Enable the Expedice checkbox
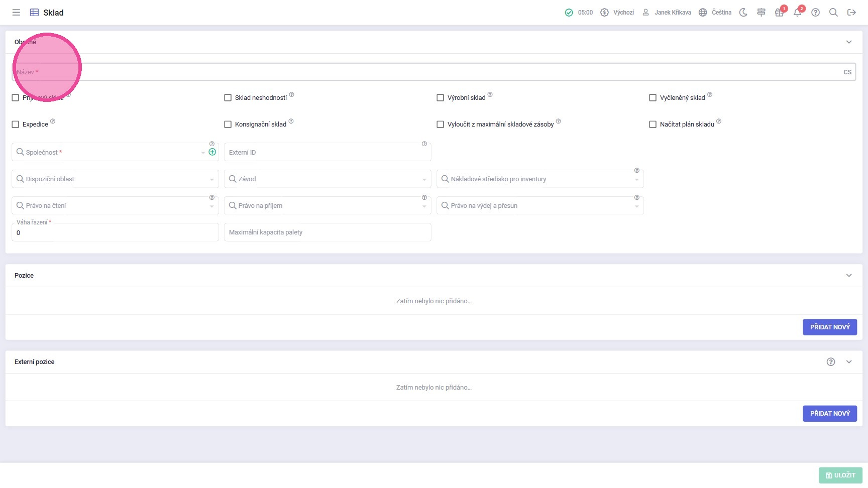 16,125
